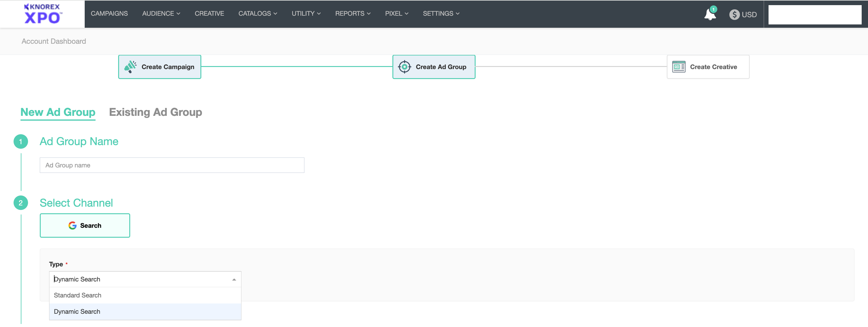868x327 pixels.
Task: Select the New Ad Group tab
Action: click(x=58, y=112)
